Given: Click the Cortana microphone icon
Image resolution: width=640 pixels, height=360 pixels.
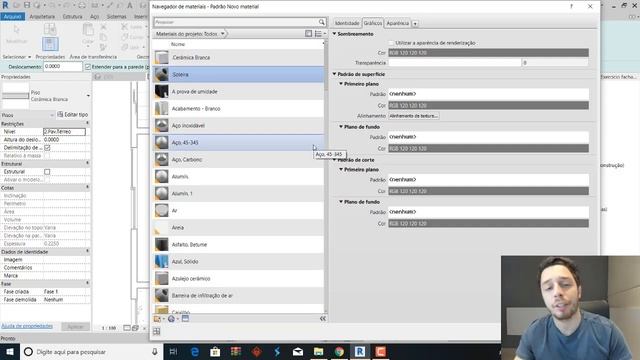Looking at the screenshot, I should [155, 351].
